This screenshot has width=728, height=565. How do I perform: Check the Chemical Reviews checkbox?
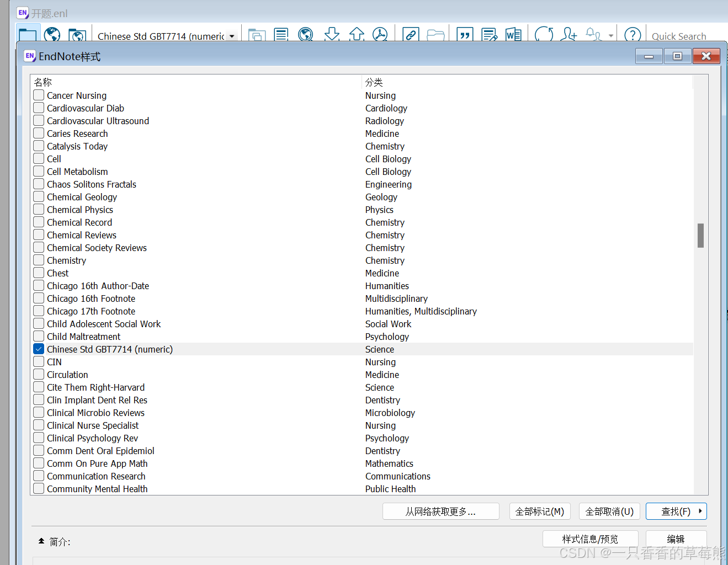[x=39, y=234]
